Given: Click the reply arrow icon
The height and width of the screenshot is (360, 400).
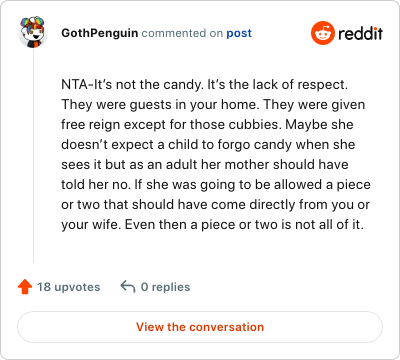Looking at the screenshot, I should coord(128,287).
